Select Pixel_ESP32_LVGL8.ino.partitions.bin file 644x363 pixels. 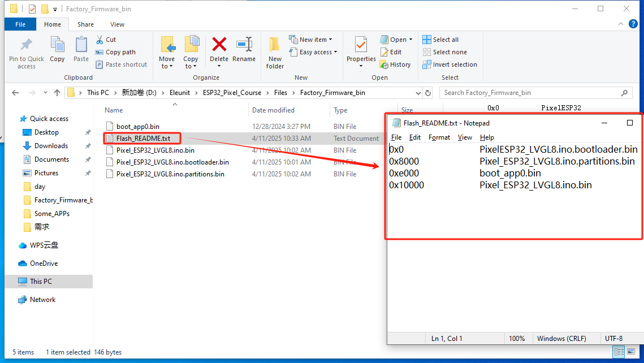click(x=170, y=174)
